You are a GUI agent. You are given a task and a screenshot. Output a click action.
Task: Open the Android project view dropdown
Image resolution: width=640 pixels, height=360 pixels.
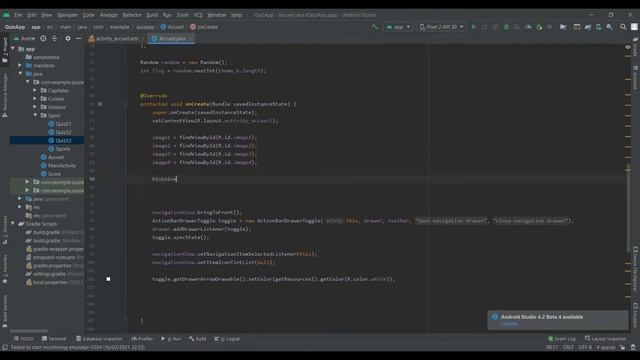click(x=24, y=38)
